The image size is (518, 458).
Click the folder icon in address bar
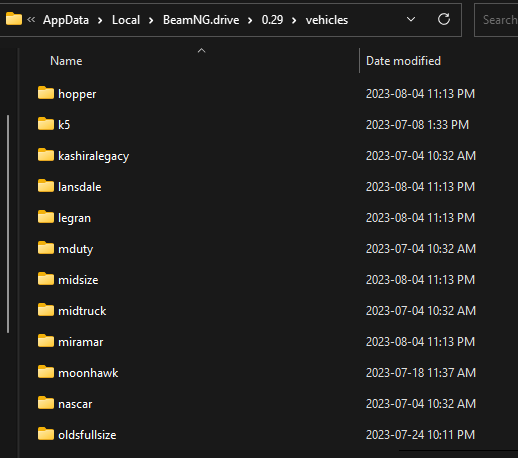tap(14, 19)
